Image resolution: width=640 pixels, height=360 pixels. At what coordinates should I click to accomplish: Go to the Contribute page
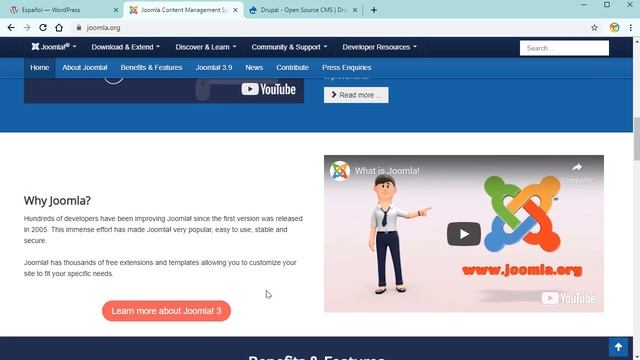pyautogui.click(x=292, y=68)
